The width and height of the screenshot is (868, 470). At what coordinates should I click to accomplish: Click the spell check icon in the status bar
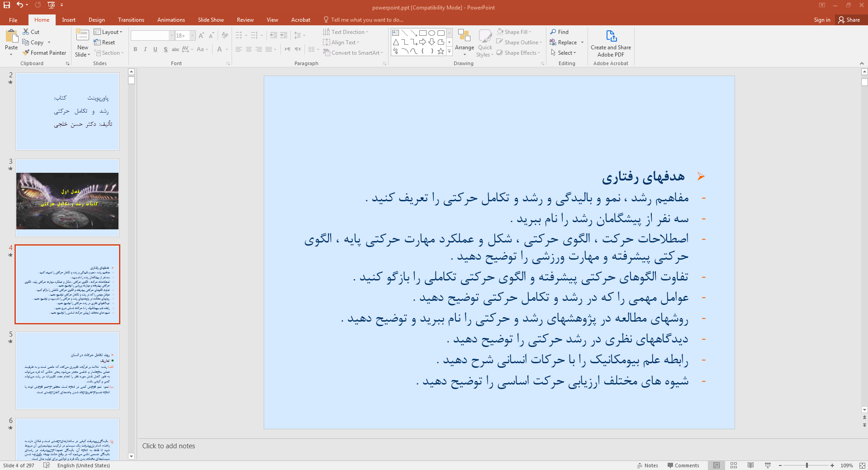pyautogui.click(x=46, y=465)
